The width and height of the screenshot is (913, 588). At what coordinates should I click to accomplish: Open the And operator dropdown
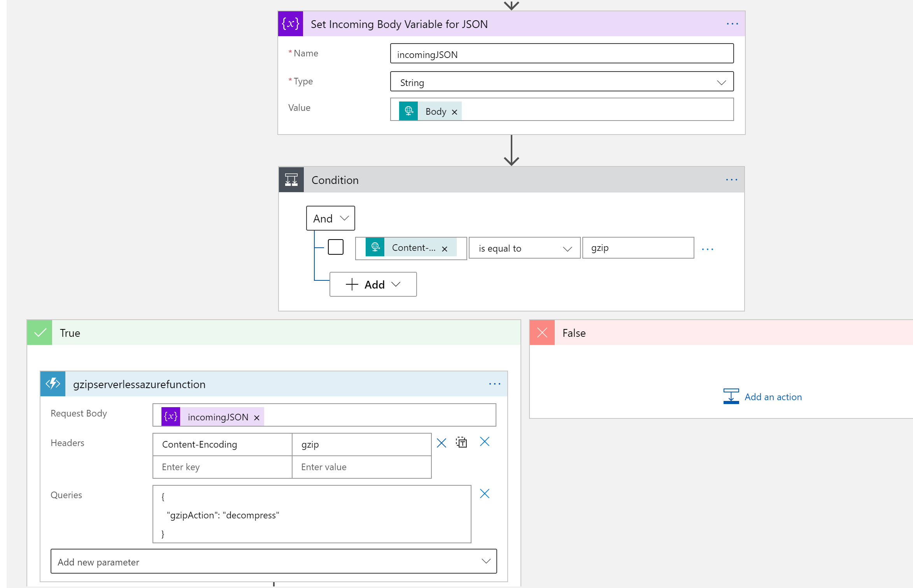pyautogui.click(x=331, y=218)
